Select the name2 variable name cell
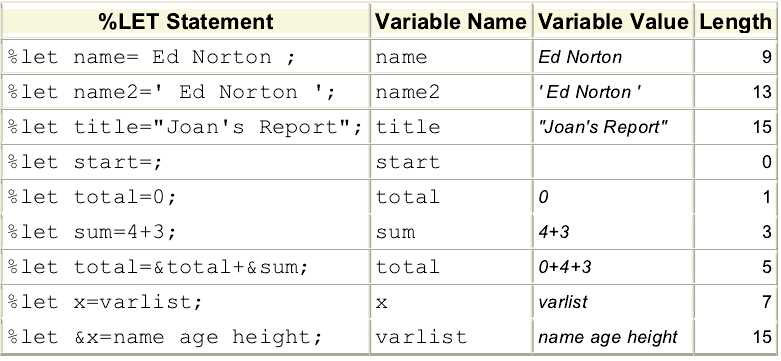 coord(451,92)
